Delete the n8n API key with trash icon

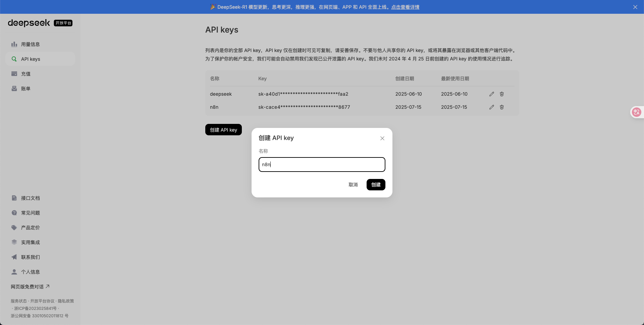click(502, 107)
